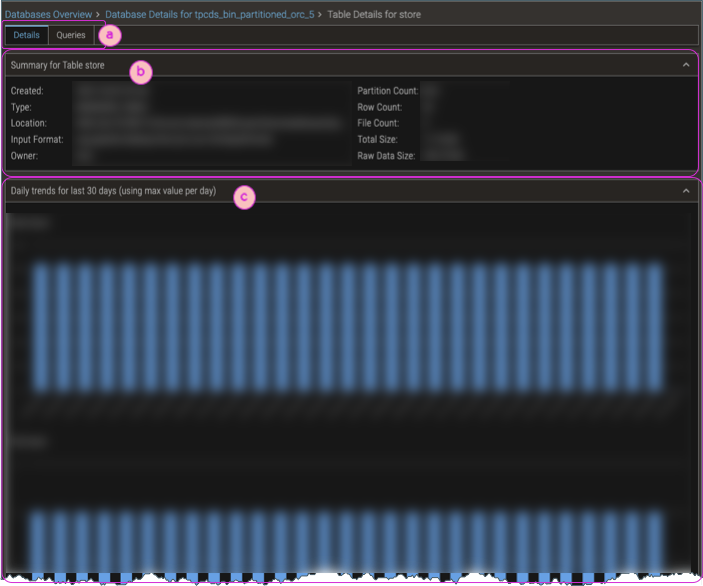Image resolution: width=703 pixels, height=586 pixels.
Task: Click the Type: label
Action: click(x=21, y=107)
